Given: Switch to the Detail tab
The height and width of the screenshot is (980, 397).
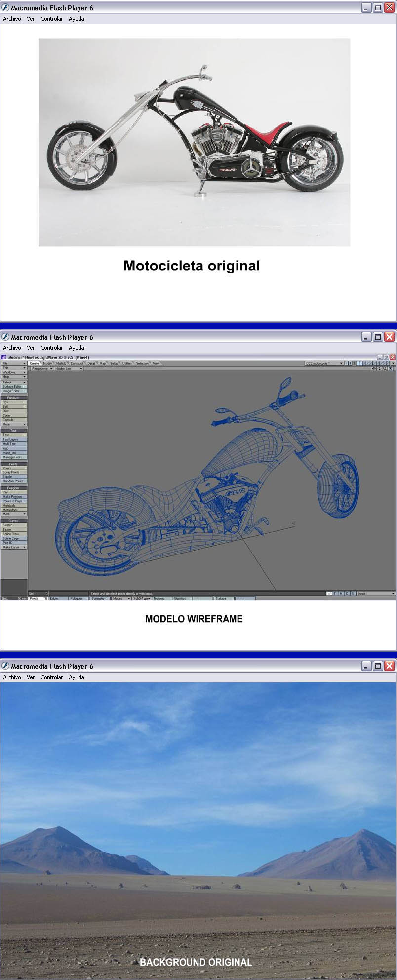Looking at the screenshot, I should tap(91, 363).
